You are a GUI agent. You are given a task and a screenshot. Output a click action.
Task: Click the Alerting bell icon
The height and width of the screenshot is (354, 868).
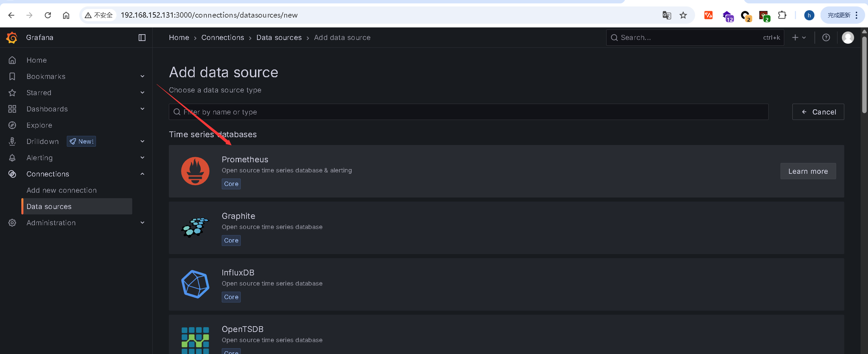coord(12,158)
